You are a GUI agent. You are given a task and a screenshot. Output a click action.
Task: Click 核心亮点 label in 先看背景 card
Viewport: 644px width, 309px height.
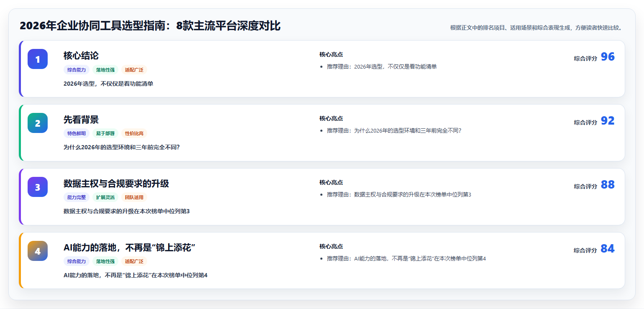point(331,118)
